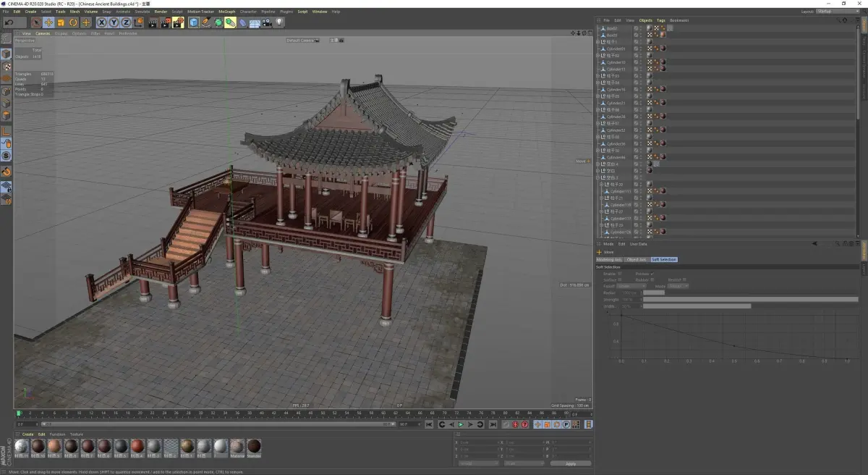This screenshot has width=868, height=475.
Task: Add a Cube primitive object
Action: (194, 22)
